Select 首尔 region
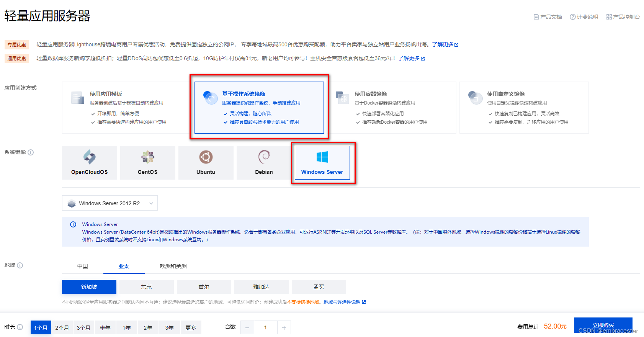This screenshot has height=337, width=644. click(x=204, y=287)
